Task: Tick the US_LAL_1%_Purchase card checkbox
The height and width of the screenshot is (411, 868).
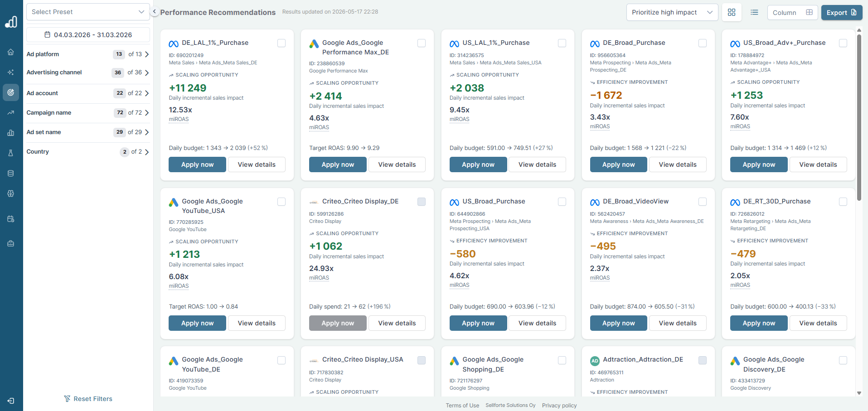Action: click(x=562, y=43)
